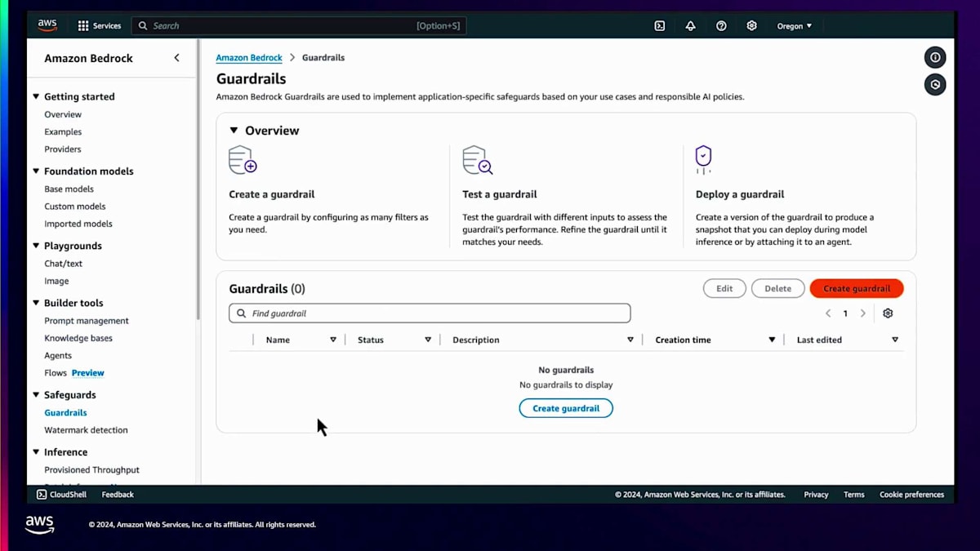Open Image playground
The width and height of the screenshot is (980, 551).
(x=56, y=281)
